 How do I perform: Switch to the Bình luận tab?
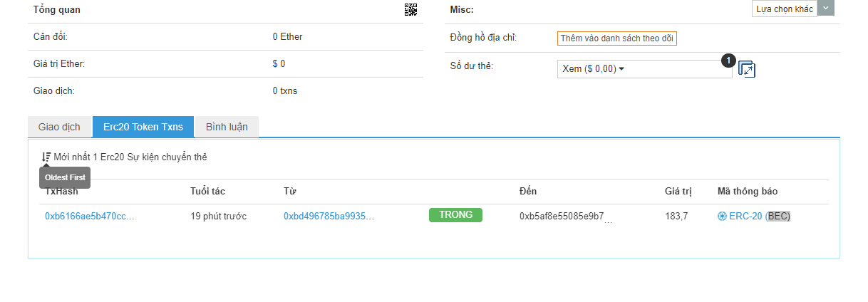click(227, 127)
